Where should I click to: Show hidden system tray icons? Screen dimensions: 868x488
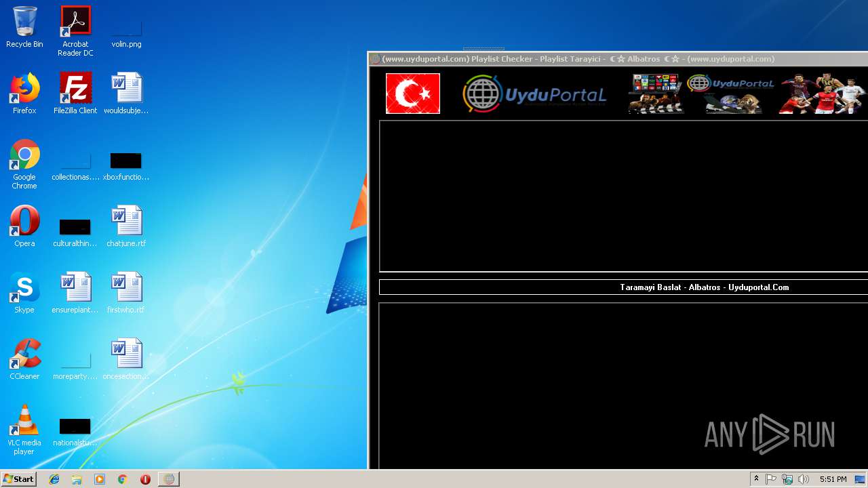pos(756,479)
